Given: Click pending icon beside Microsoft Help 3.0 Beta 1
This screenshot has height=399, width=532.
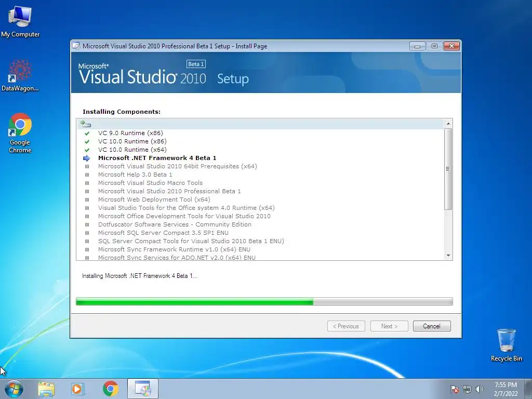Looking at the screenshot, I should [87, 175].
